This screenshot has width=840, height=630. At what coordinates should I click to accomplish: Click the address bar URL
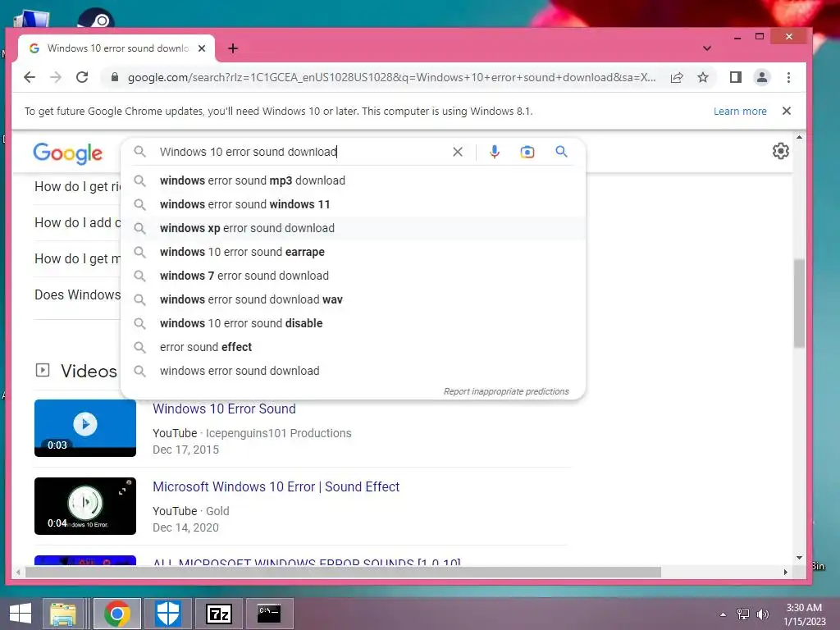391,77
